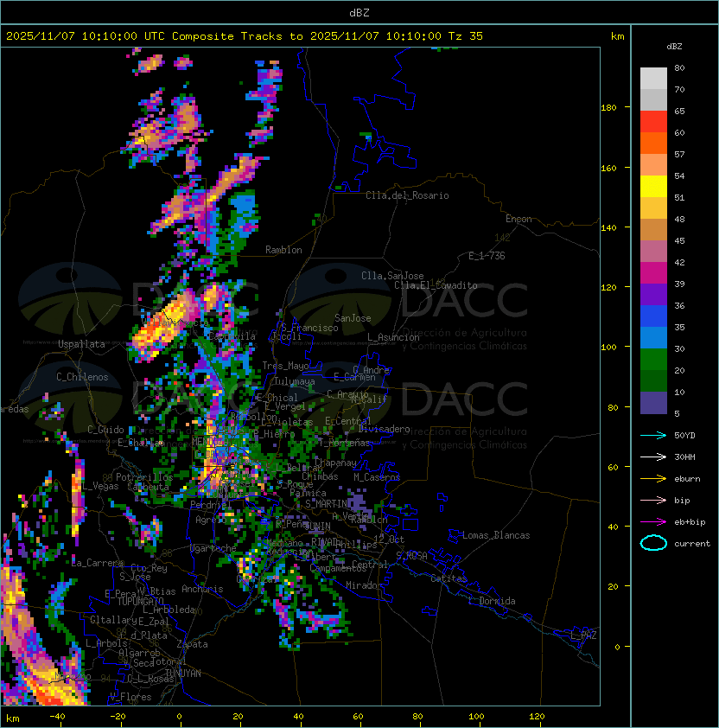Select the light blue 30-35 dBZ color band

pyautogui.click(x=653, y=338)
